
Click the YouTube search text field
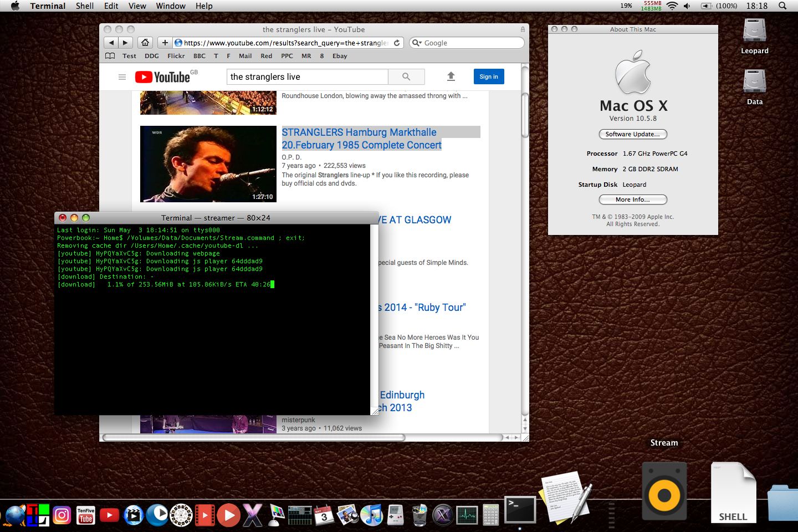(x=308, y=76)
